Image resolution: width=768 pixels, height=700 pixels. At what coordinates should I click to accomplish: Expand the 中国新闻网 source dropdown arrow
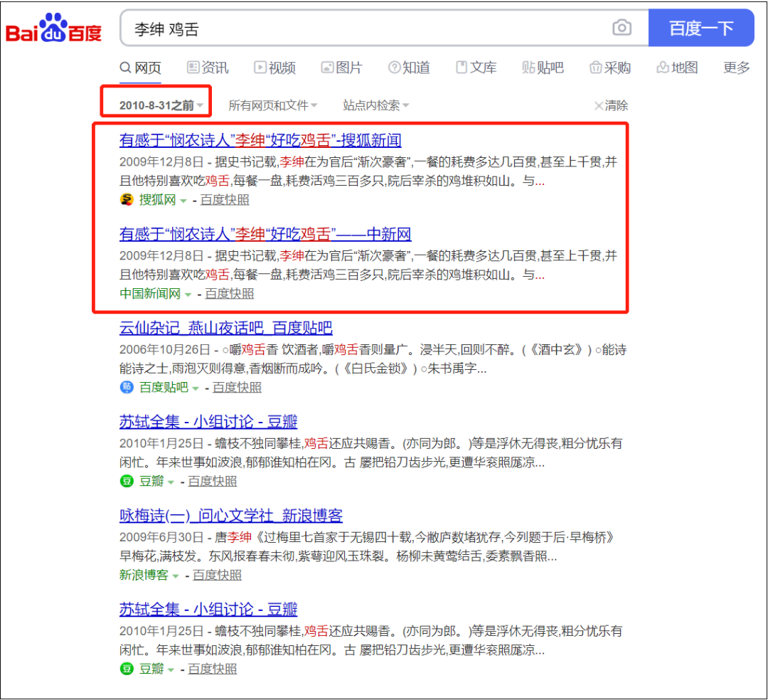[x=188, y=295]
